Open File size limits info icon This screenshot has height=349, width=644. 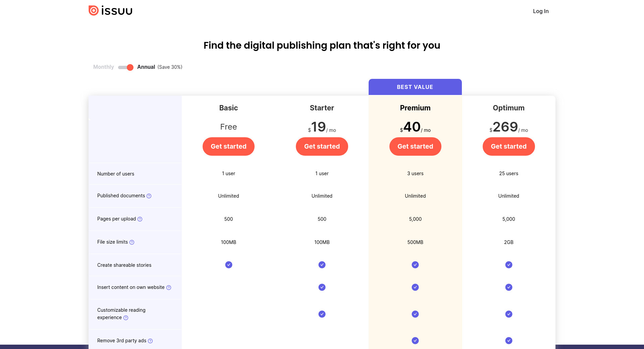[x=132, y=242]
